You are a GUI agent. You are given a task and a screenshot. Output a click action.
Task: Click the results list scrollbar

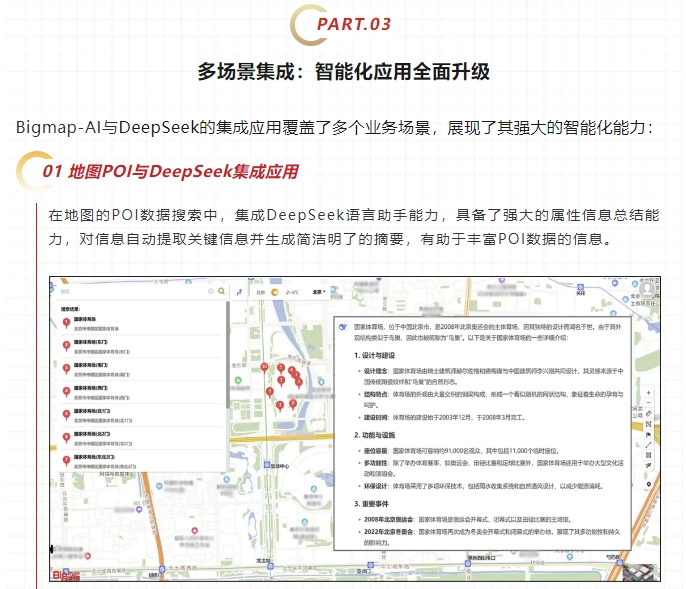(x=228, y=355)
